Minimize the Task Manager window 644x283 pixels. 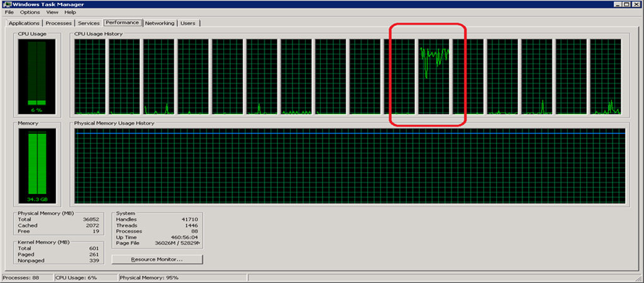(618, 4)
